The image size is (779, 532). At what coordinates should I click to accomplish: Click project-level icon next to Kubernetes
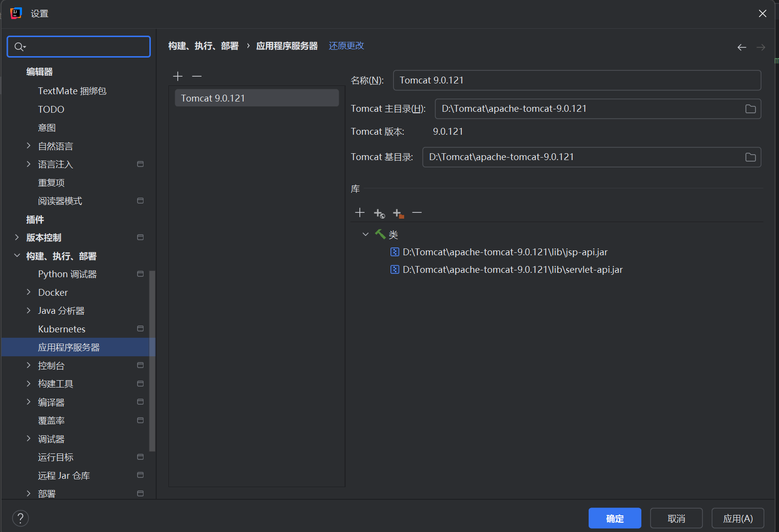[141, 329]
